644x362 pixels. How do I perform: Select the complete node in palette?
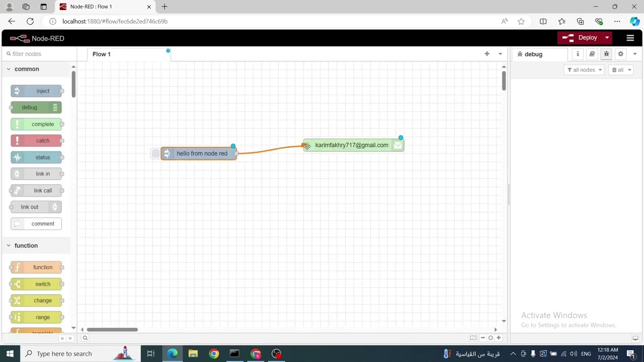point(36,124)
